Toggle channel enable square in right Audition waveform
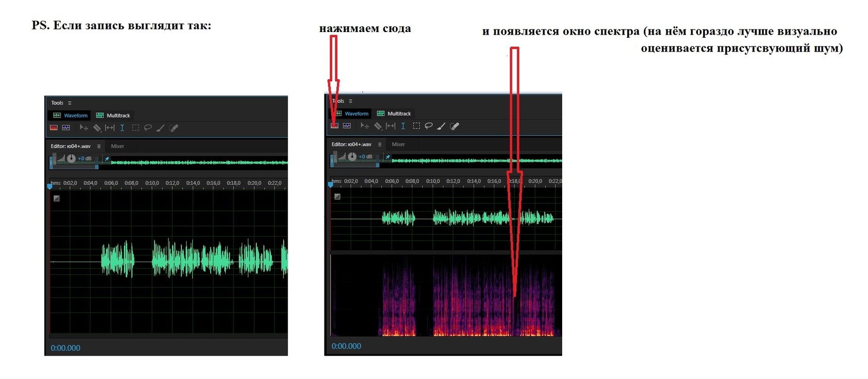Viewport: 868px width, 379px height. pyautogui.click(x=337, y=196)
